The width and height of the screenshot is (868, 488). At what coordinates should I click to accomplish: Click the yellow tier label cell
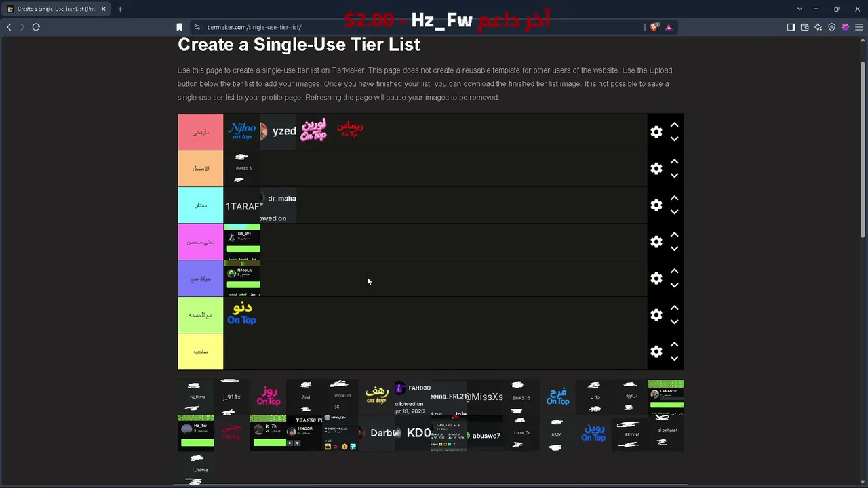pyautogui.click(x=201, y=352)
